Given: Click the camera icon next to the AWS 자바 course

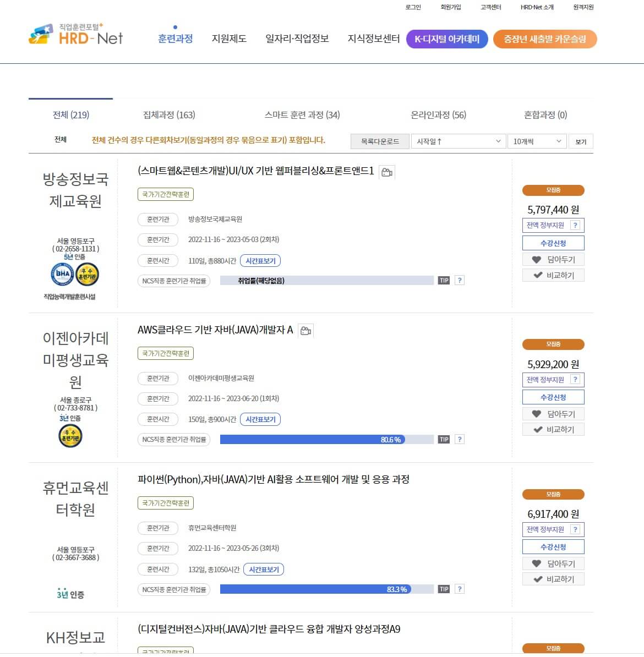Looking at the screenshot, I should tap(305, 330).
